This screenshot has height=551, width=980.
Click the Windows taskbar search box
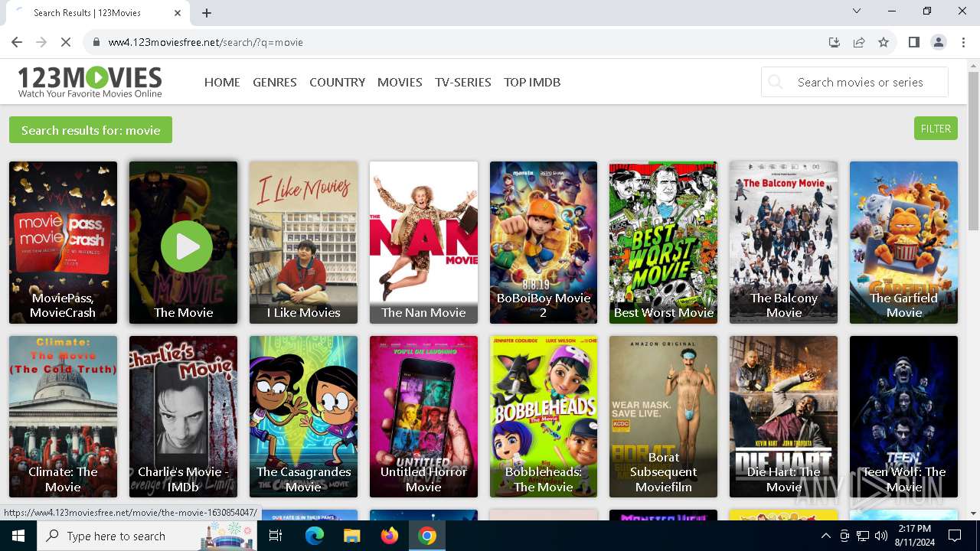(x=145, y=536)
